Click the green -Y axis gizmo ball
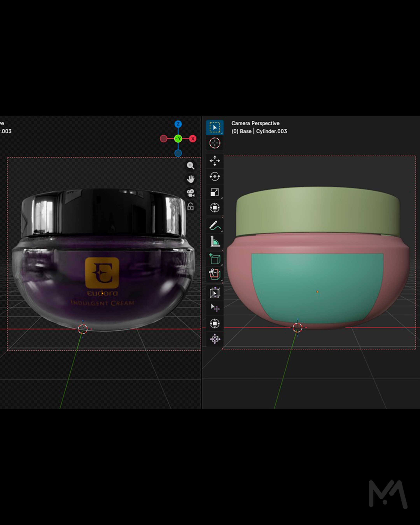The height and width of the screenshot is (525, 420). (178, 139)
